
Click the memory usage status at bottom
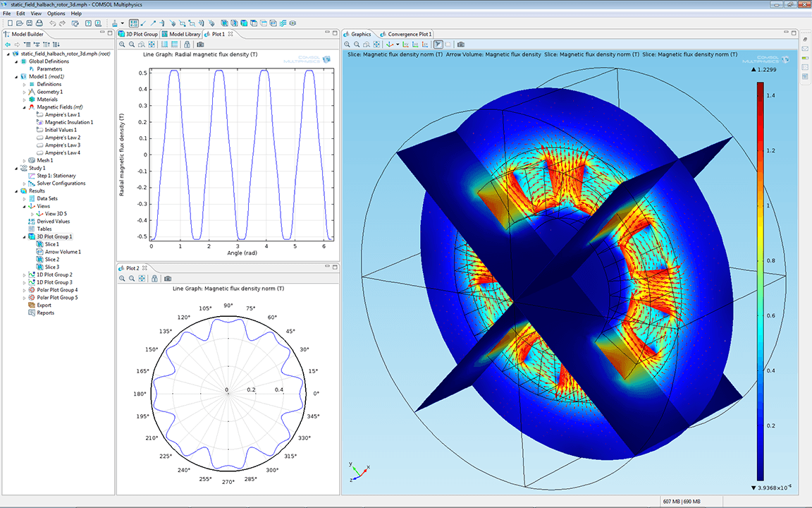coord(683,502)
